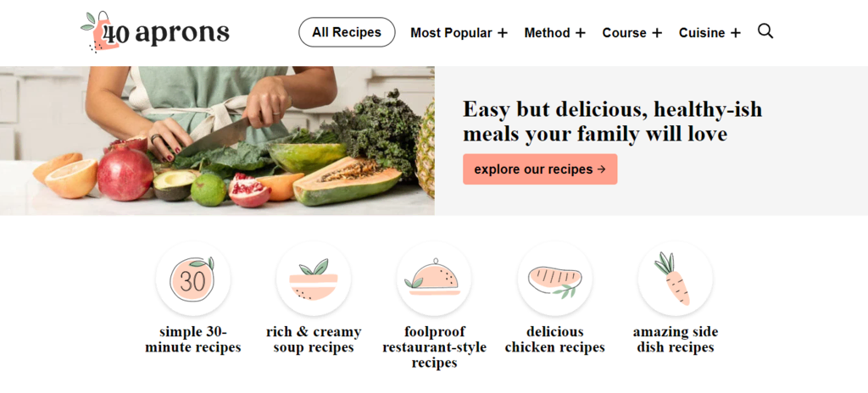868x393 pixels.
Task: Click the restaurant cloche dish icon
Action: [434, 279]
